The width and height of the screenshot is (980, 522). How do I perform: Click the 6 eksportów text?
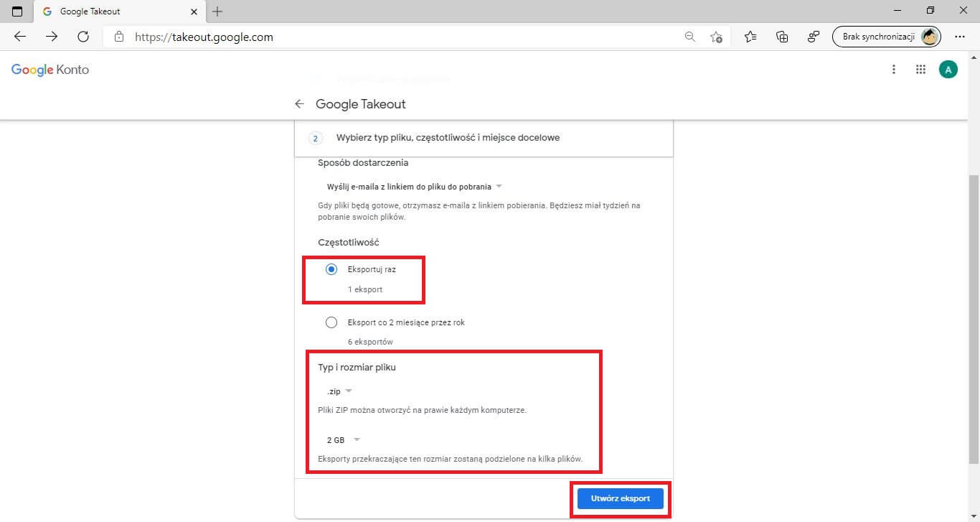(370, 342)
